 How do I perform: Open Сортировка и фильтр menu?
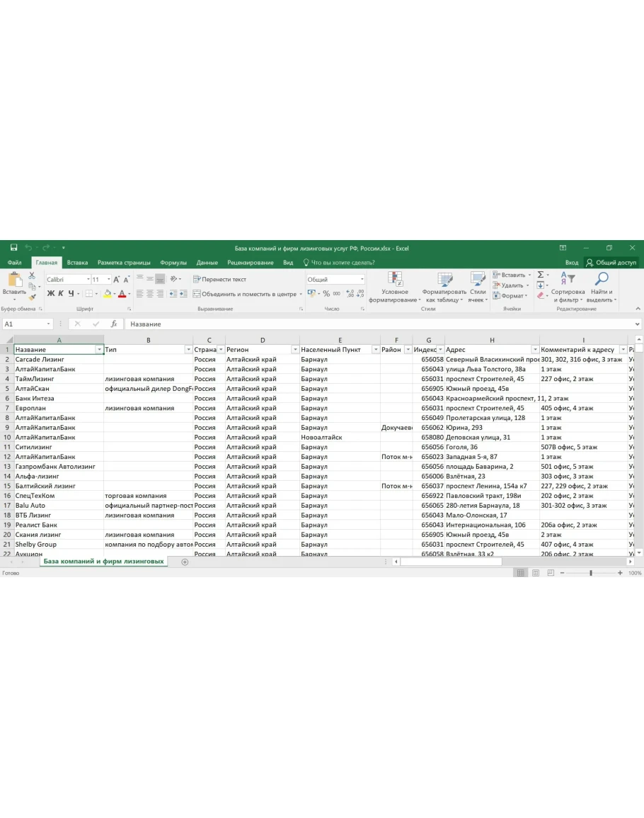[568, 287]
